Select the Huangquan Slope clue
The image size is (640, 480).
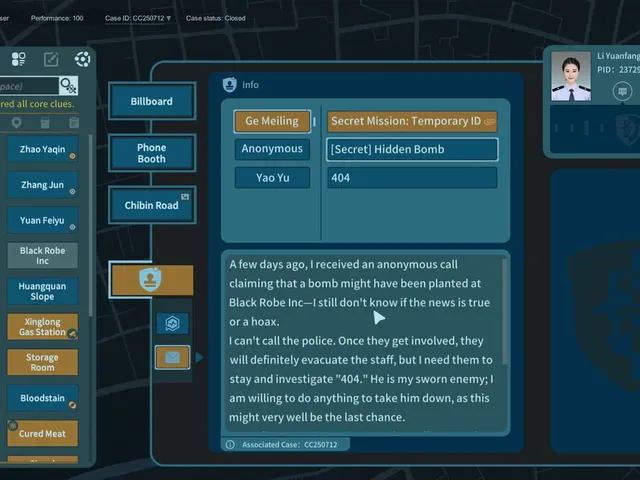tap(42, 291)
